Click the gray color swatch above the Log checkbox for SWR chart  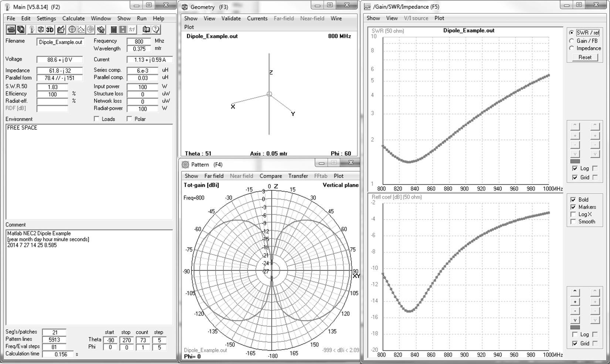click(x=575, y=161)
